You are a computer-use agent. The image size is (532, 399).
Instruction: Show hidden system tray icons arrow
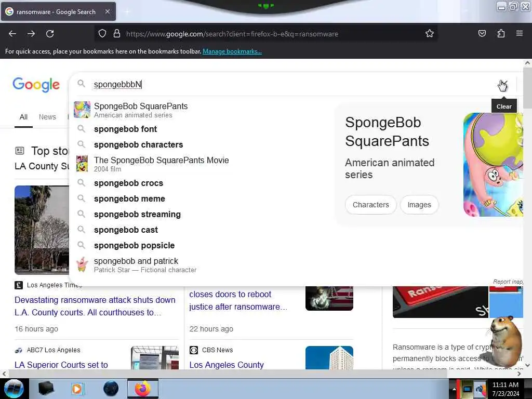click(454, 389)
